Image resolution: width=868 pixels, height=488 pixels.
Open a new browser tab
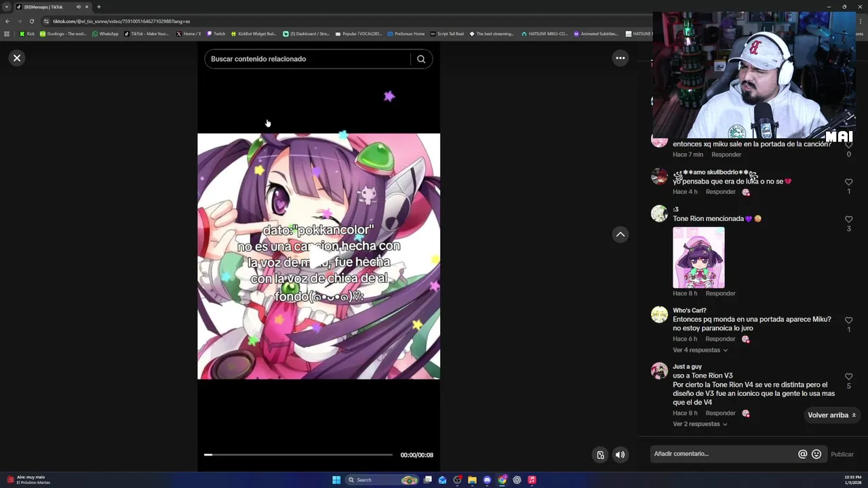coord(98,7)
